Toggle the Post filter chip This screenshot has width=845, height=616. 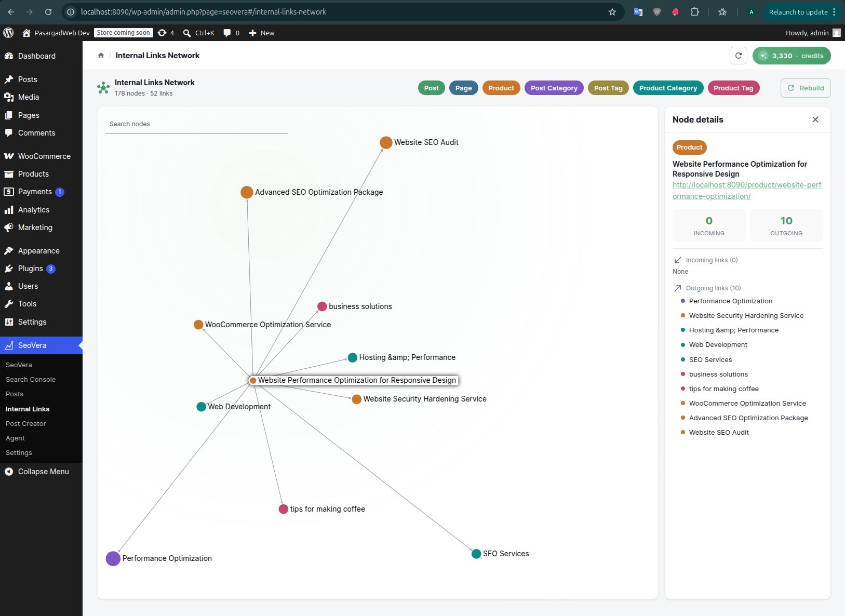pos(431,88)
